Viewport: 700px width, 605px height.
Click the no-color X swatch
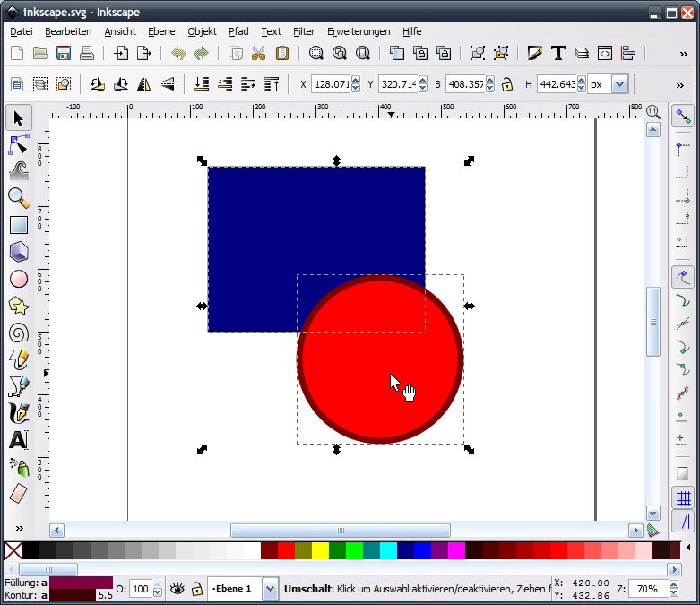coord(13,550)
